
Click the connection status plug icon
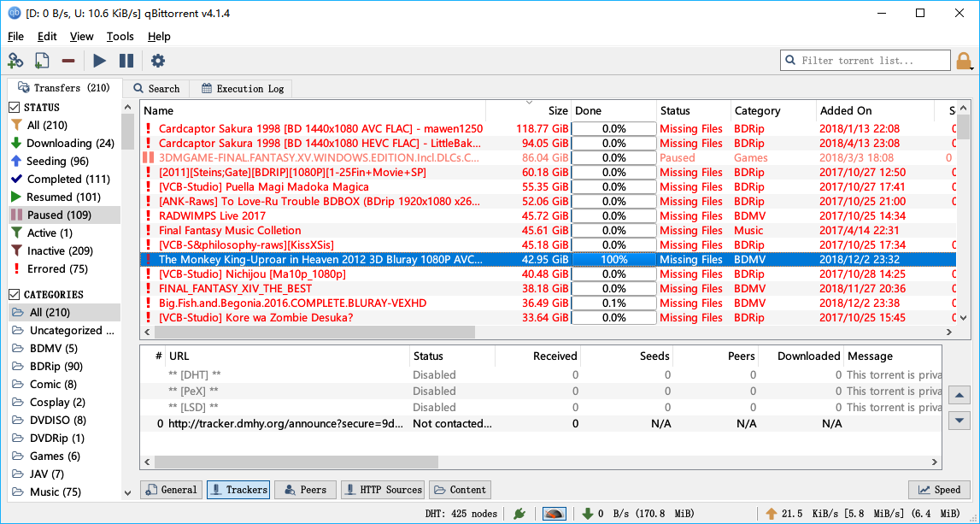point(519,514)
